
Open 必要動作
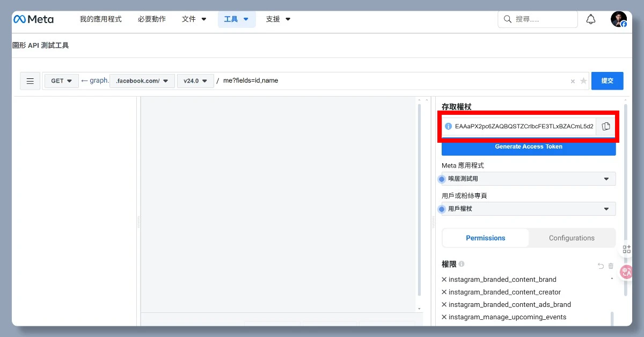pyautogui.click(x=152, y=19)
